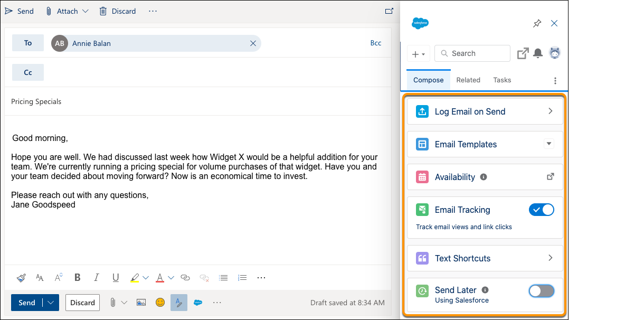Image resolution: width=644 pixels, height=320 pixels.
Task: Click the Discard button at the bottom
Action: pos(82,303)
